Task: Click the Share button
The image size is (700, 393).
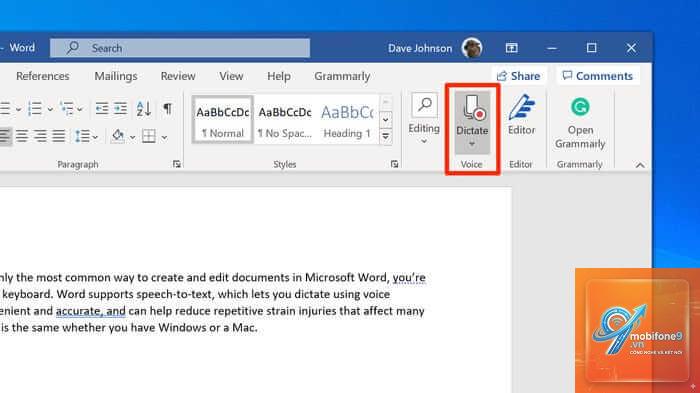Action: (519, 76)
